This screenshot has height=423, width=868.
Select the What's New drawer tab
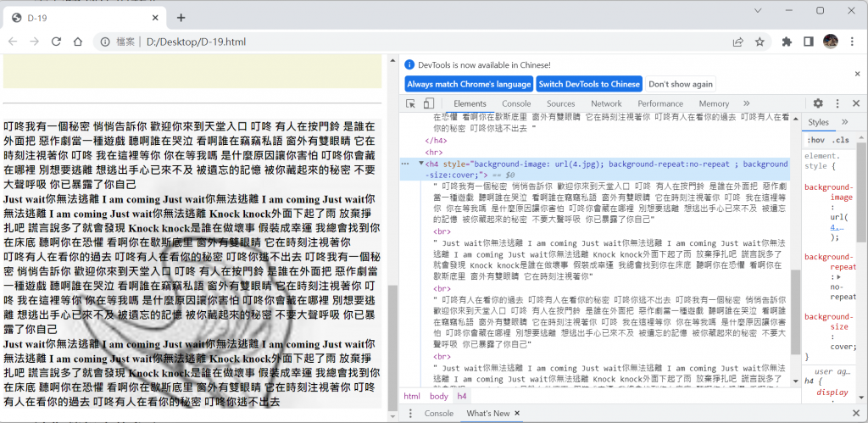pyautogui.click(x=487, y=413)
